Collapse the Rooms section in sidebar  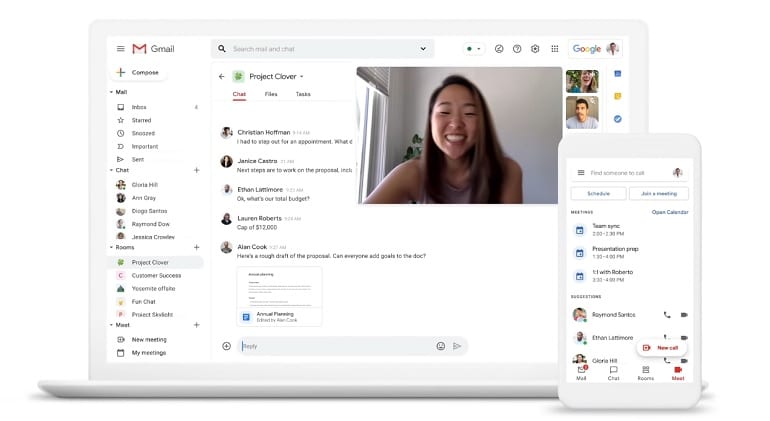(x=111, y=247)
